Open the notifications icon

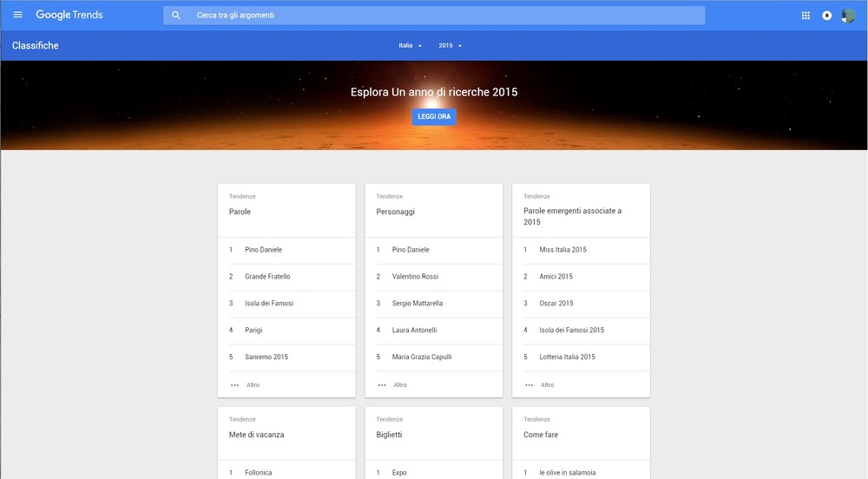827,16
